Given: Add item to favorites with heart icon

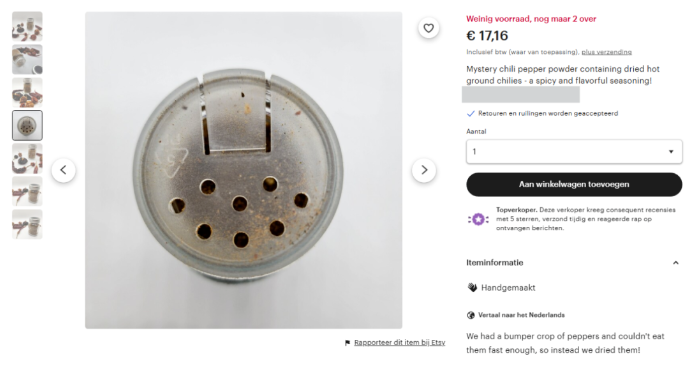Looking at the screenshot, I should (x=428, y=28).
